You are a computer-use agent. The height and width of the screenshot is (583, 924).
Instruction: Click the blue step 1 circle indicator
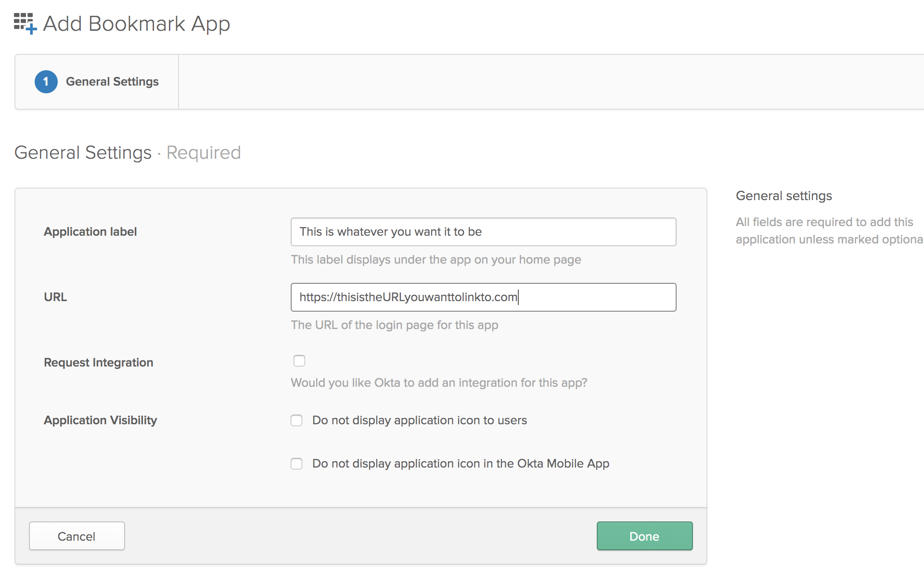click(46, 82)
